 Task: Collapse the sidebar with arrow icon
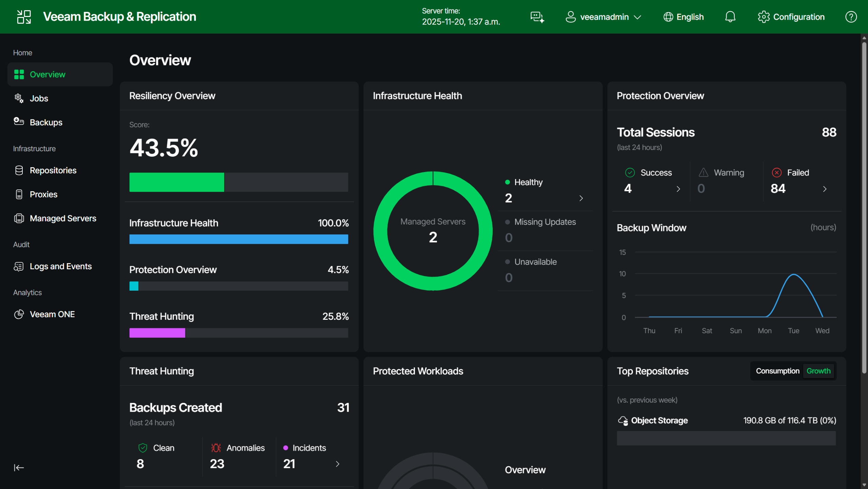(x=19, y=468)
